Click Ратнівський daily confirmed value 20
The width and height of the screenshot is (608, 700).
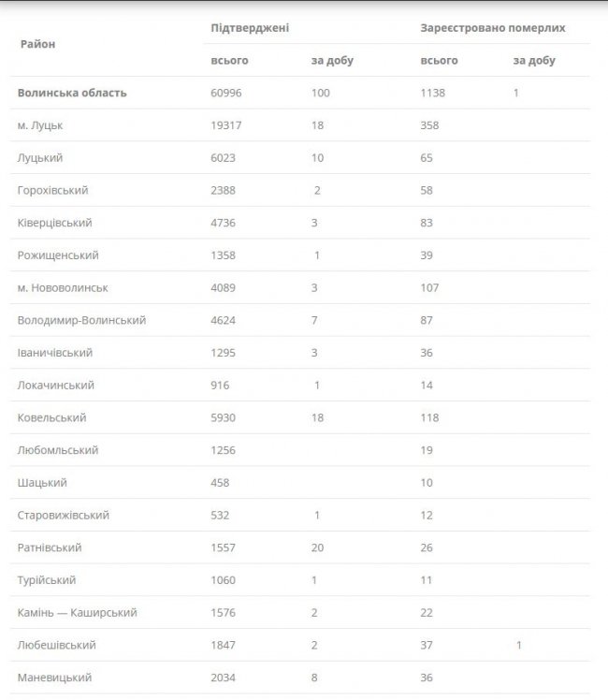click(x=317, y=547)
